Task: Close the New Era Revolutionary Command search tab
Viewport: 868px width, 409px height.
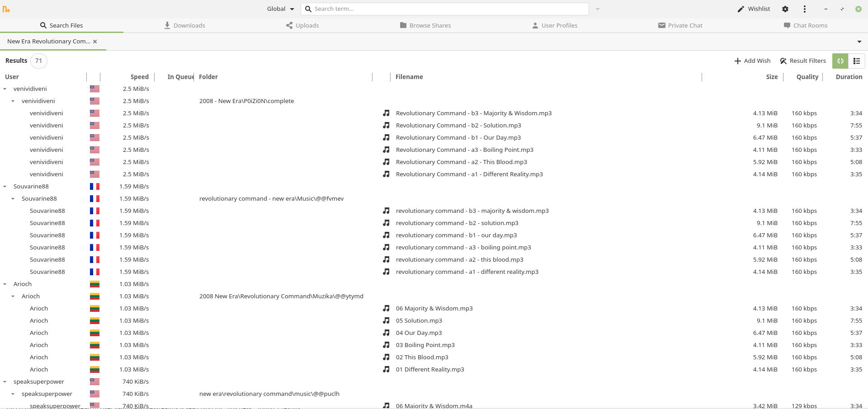Action: coord(95,42)
